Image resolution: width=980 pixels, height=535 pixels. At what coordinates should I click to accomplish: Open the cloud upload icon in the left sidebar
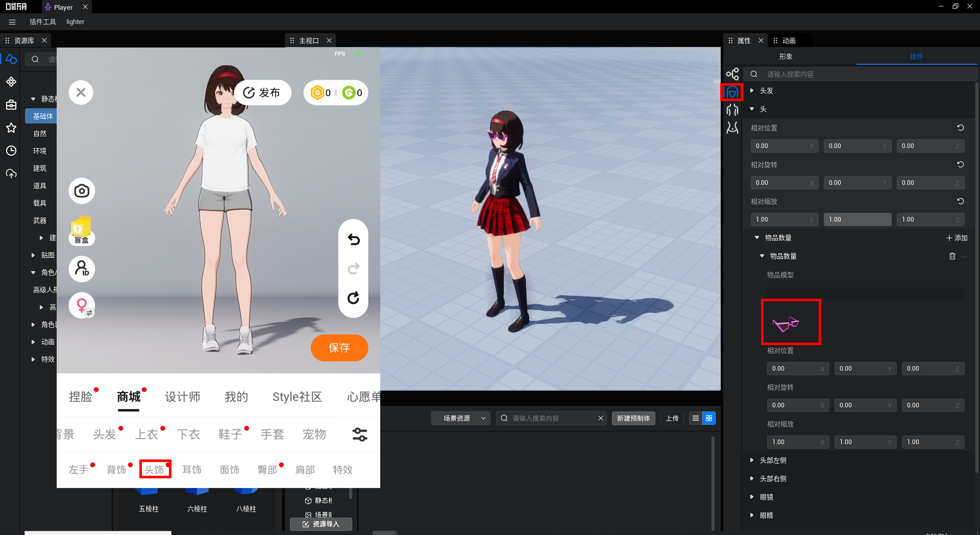click(11, 174)
